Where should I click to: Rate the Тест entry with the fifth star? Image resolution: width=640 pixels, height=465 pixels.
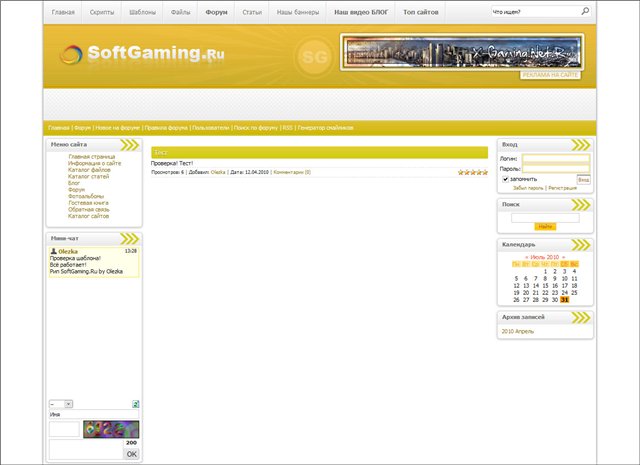tap(485, 172)
